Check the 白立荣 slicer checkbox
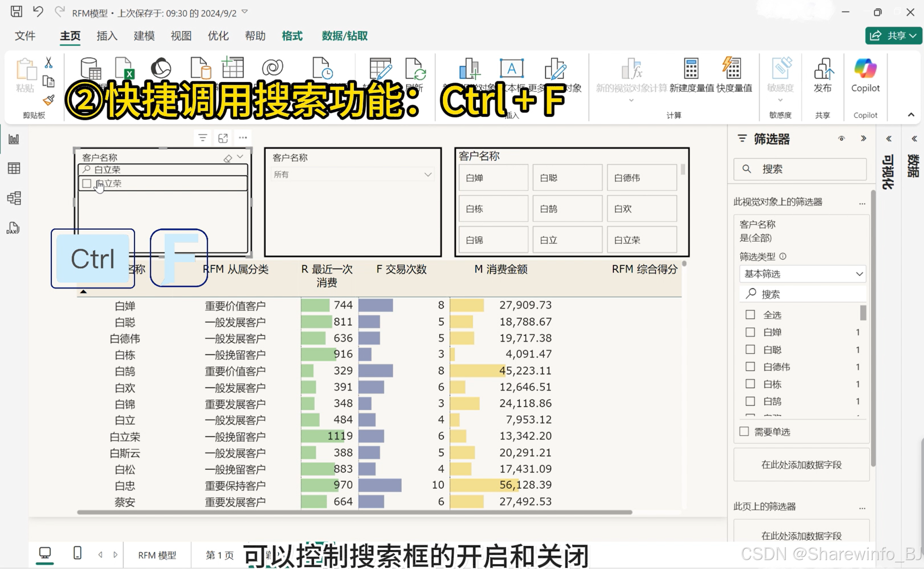The height and width of the screenshot is (569, 924). point(87,183)
